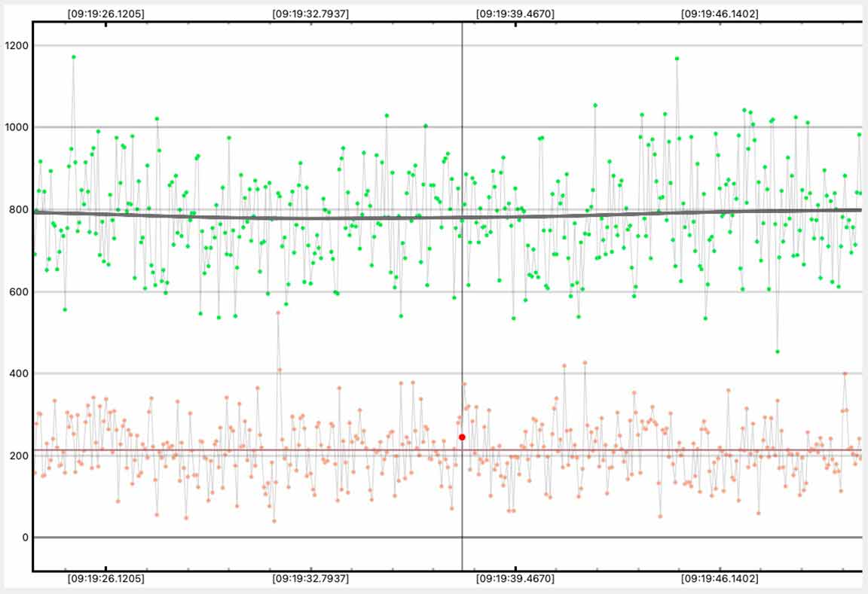This screenshot has height=594, width=868.
Task: Click the 200 tick label on the Y axis
Action: pyautogui.click(x=19, y=455)
